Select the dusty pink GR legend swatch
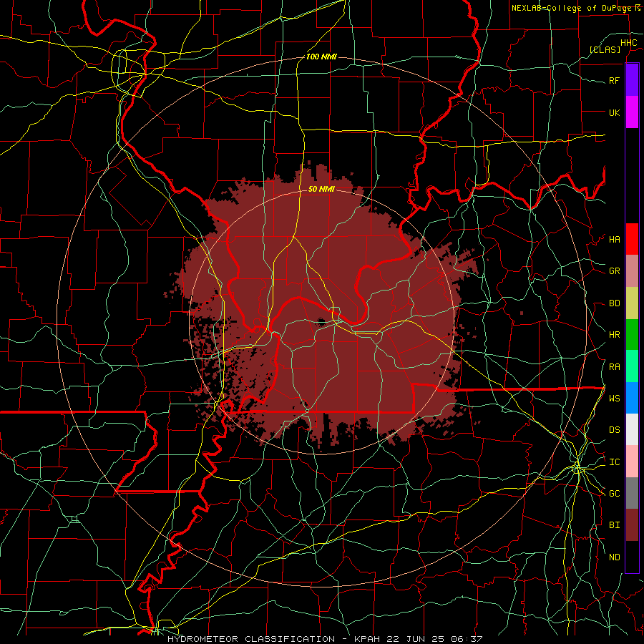This screenshot has width=644, height=644. (632, 271)
